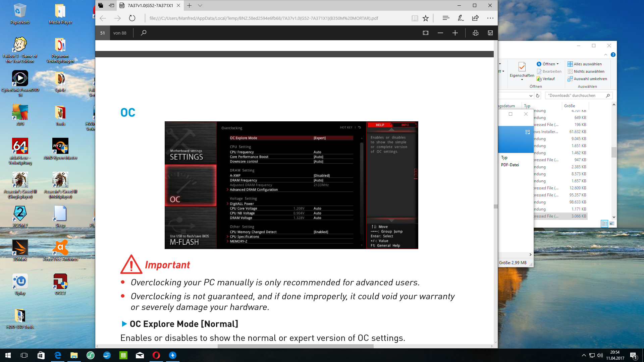Zoom in with the plus icon
Image resolution: width=644 pixels, height=362 pixels.
tap(455, 33)
